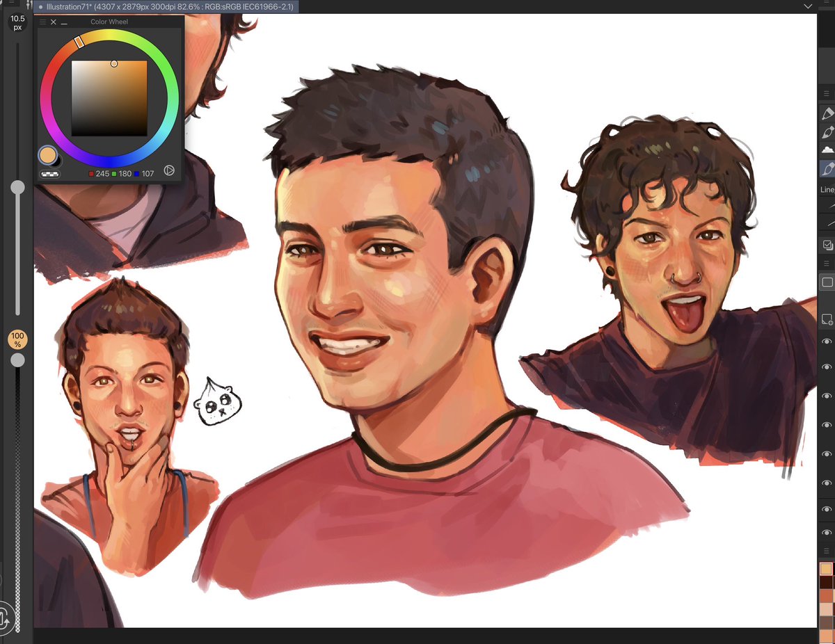Toggle the bottommost layer visibility eye

(827, 533)
